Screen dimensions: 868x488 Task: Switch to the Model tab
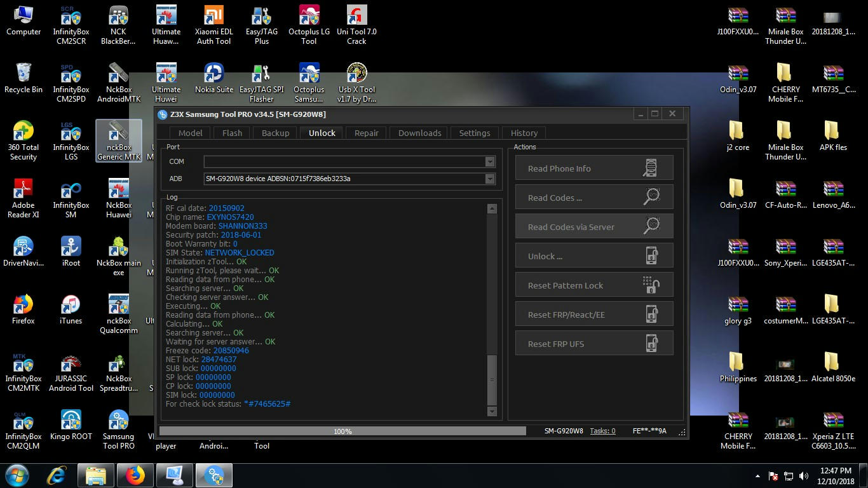tap(190, 133)
